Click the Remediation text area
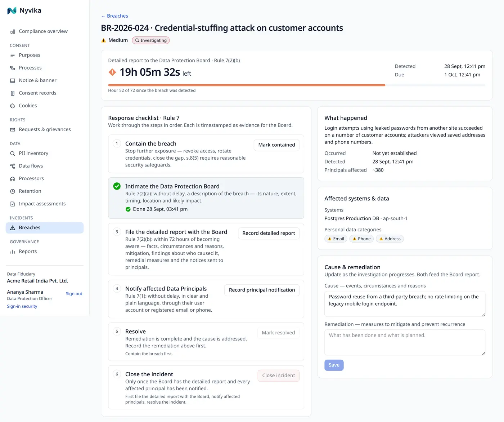504x422 pixels. point(405,342)
